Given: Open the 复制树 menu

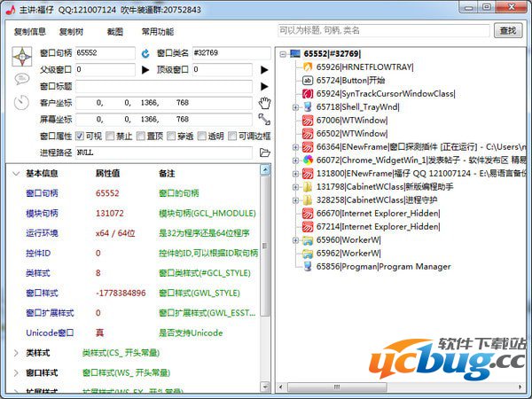Looking at the screenshot, I should 71,32.
